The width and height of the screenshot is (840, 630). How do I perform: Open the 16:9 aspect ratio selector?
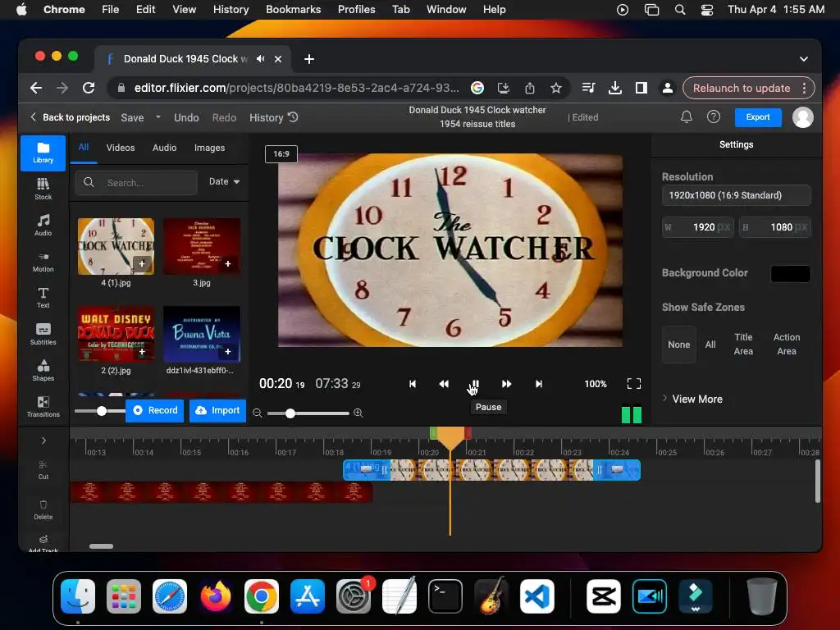point(281,154)
